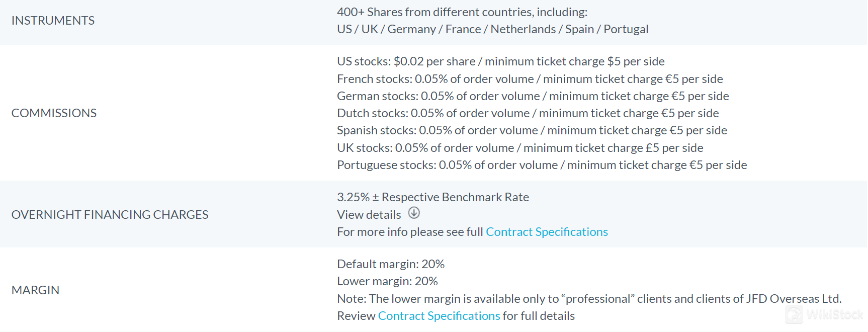Click the German stocks commission line
The height and width of the screenshot is (332, 868).
(x=533, y=96)
